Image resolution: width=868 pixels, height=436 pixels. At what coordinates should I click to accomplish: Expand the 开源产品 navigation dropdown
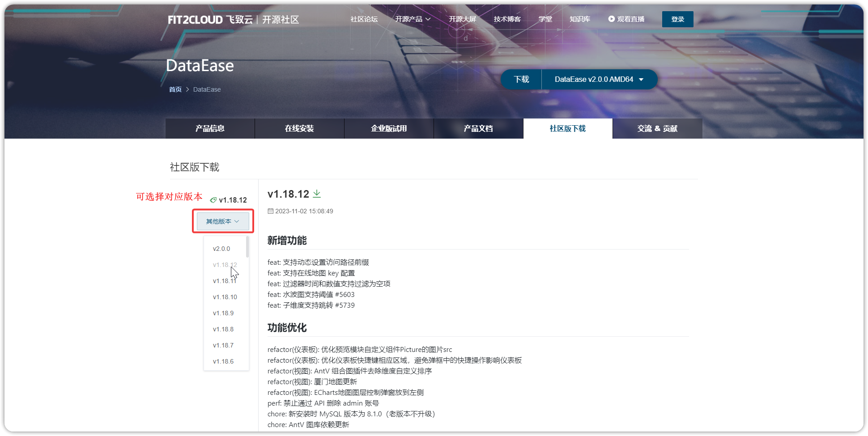tap(412, 19)
